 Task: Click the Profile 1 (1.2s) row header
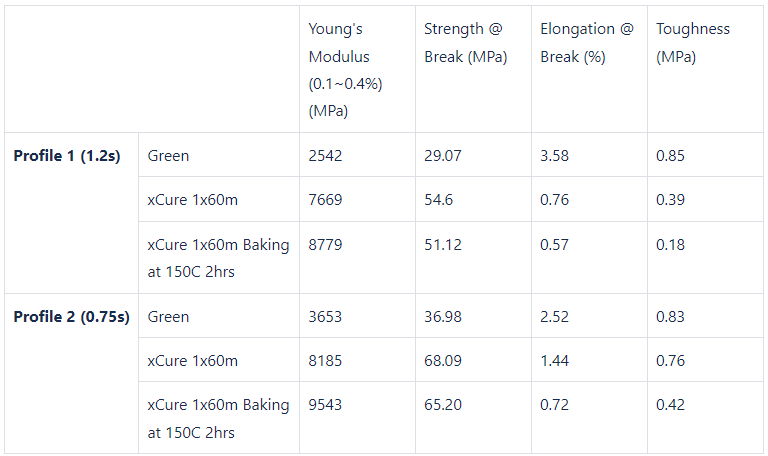67,156
